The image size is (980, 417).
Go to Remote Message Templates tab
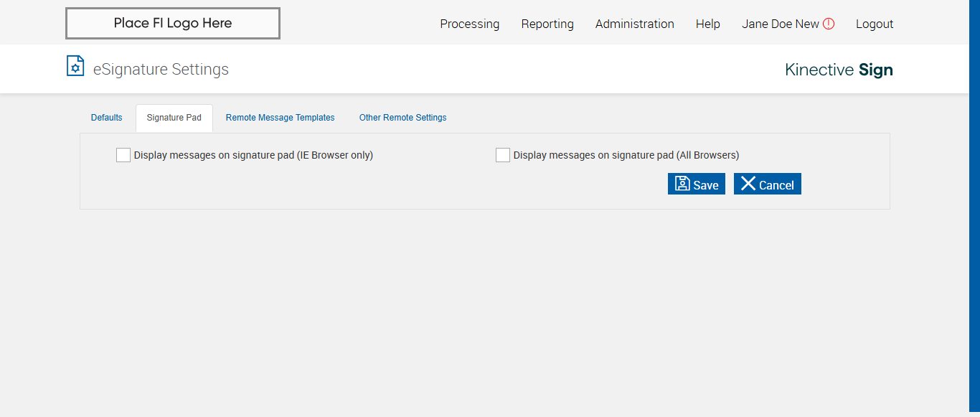tap(280, 118)
